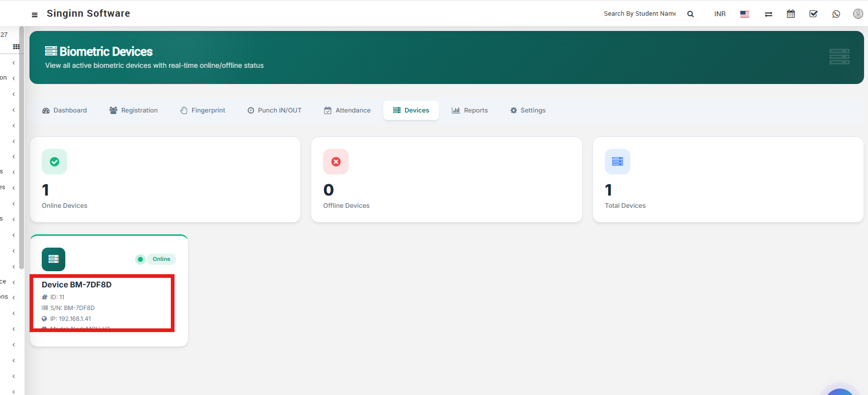Click the Device BM-7DF8D name
868x395 pixels.
[x=77, y=284]
